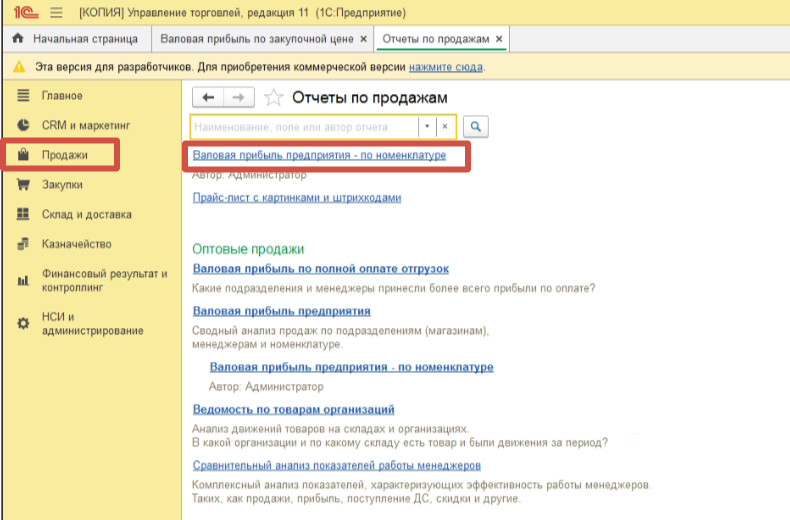Click the Закупки cart icon
790x520 pixels.
point(23,184)
